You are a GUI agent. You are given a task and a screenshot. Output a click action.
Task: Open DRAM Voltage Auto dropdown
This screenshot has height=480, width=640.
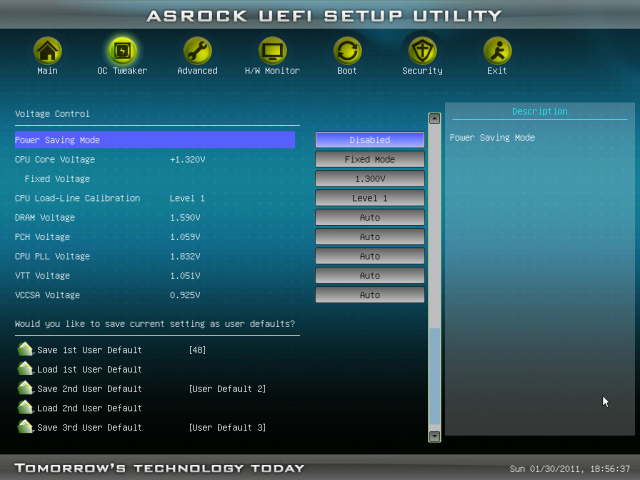tap(370, 218)
